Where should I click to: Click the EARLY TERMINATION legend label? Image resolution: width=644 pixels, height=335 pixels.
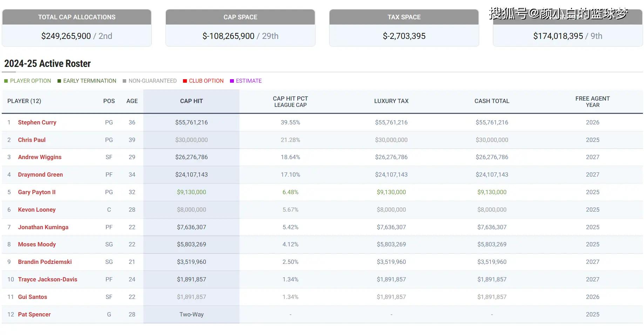90,81
